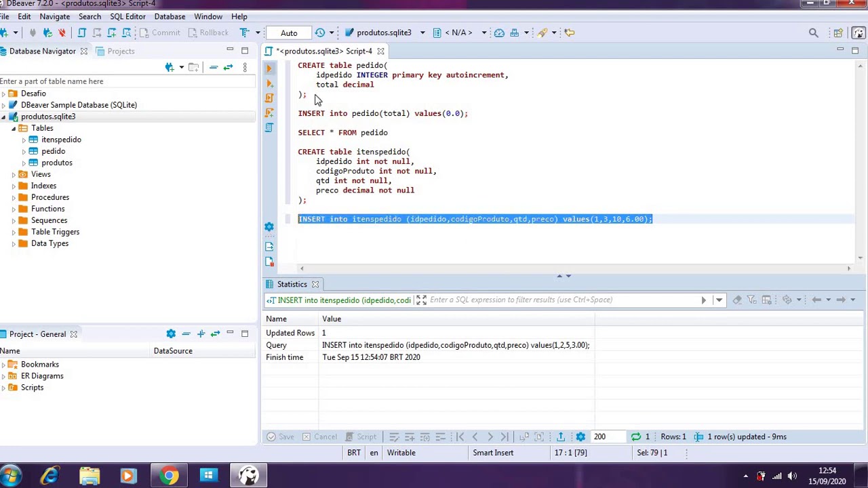Open Chrome from the Windows taskbar
Screen dimensions: 868x488
169,476
